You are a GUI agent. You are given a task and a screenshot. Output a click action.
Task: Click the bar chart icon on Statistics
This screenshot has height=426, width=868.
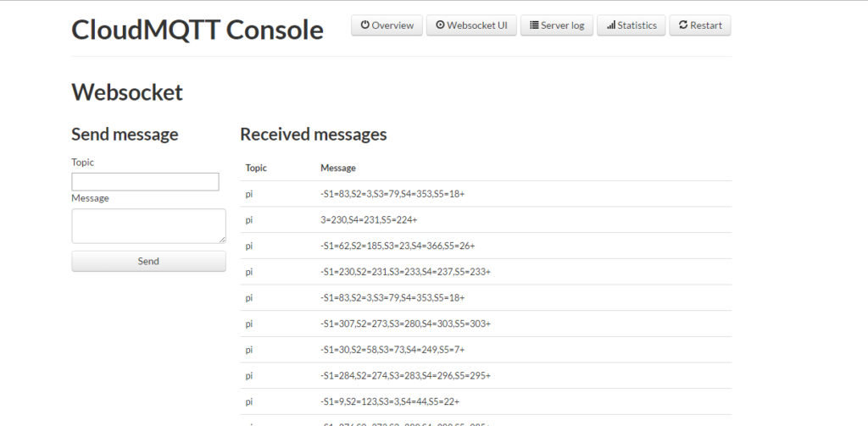[x=611, y=25]
